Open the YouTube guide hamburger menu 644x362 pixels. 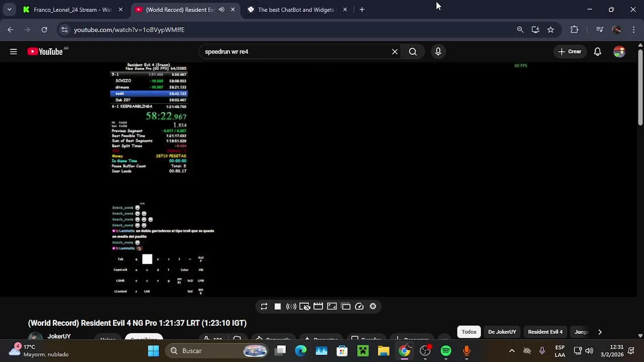coord(14,51)
